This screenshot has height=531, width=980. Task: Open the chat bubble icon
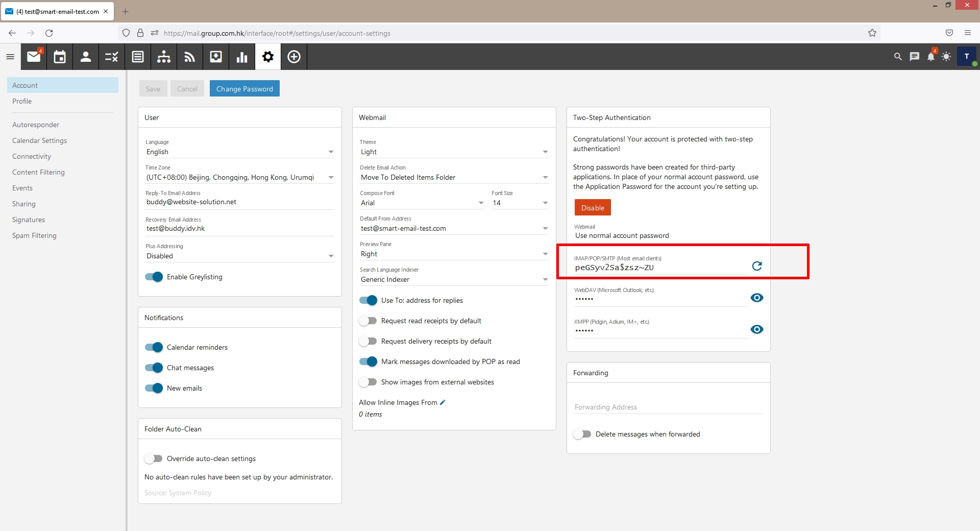[x=914, y=57]
